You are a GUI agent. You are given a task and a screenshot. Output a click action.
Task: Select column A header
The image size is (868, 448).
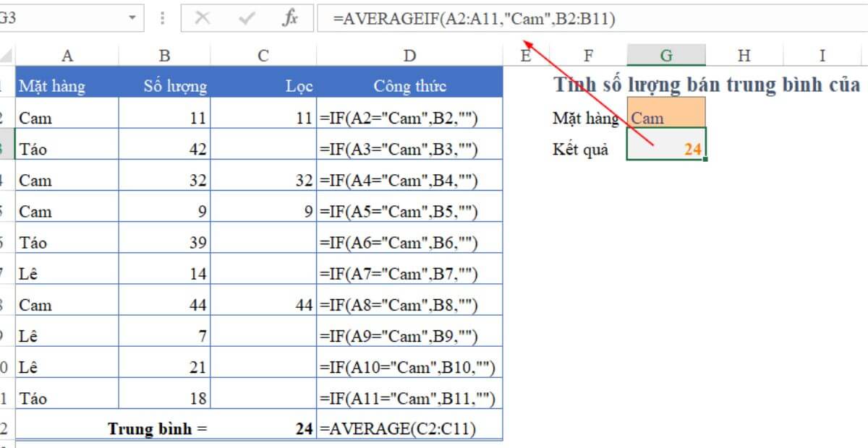point(67,55)
